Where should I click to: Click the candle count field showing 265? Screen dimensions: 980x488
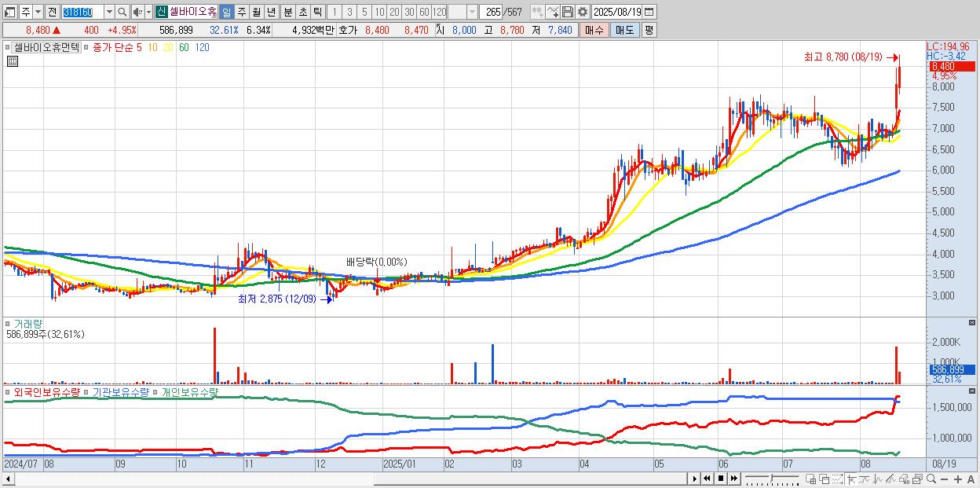[x=491, y=12]
